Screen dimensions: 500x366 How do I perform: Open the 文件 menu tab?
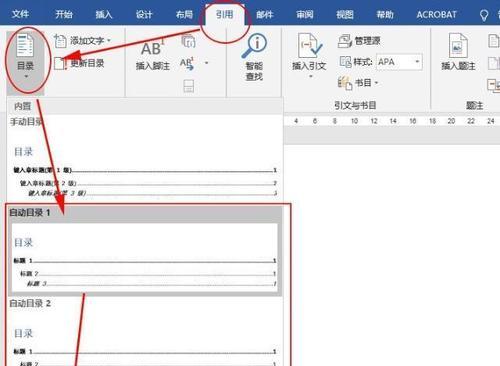pyautogui.click(x=20, y=14)
